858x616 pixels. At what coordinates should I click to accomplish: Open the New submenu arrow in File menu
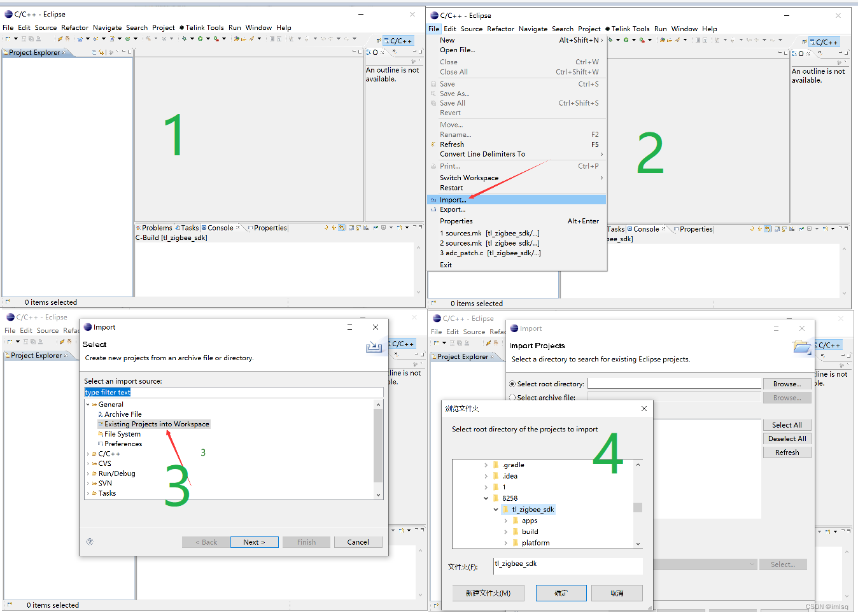point(601,40)
